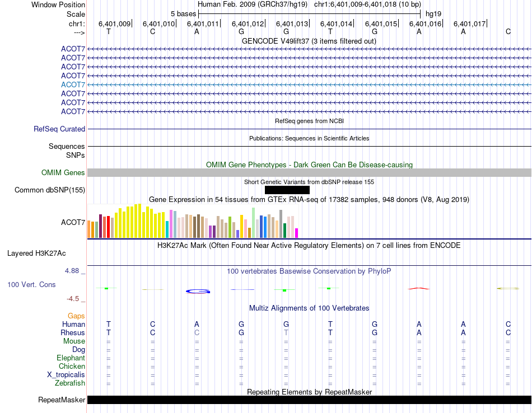
Task: Click the cyan GTEx expression bar
Action: (x=167, y=229)
